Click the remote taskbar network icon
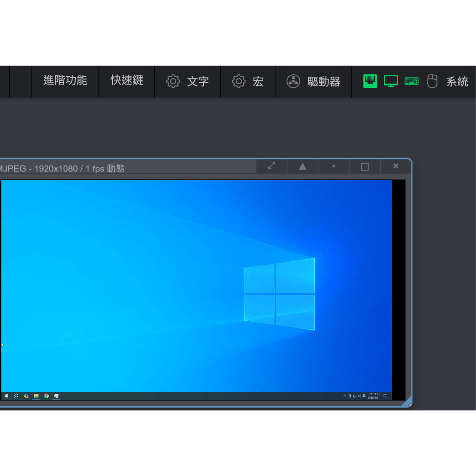The height and width of the screenshot is (476, 476). coord(355,396)
